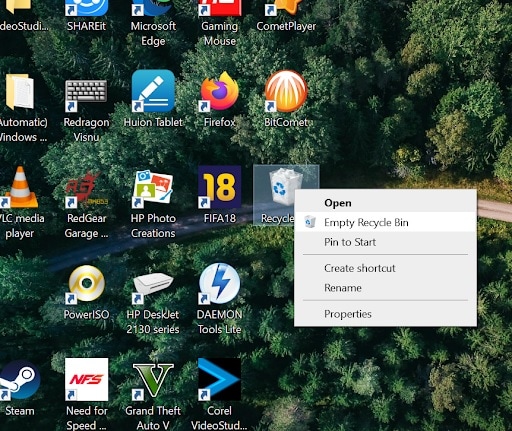Select the HP DeskJet 2130 series icon
The height and width of the screenshot is (431, 512).
tap(153, 287)
